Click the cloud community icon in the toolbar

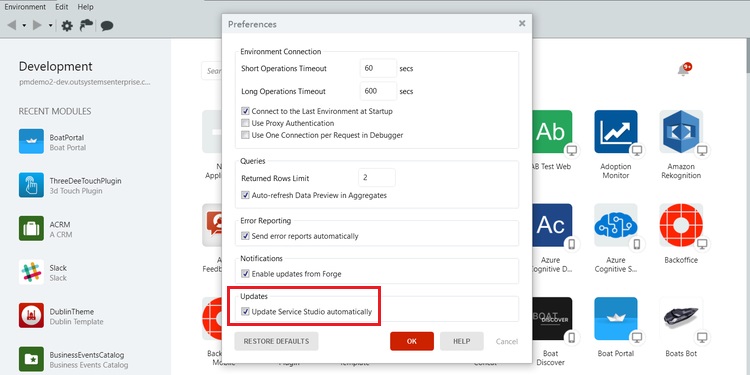tap(87, 25)
